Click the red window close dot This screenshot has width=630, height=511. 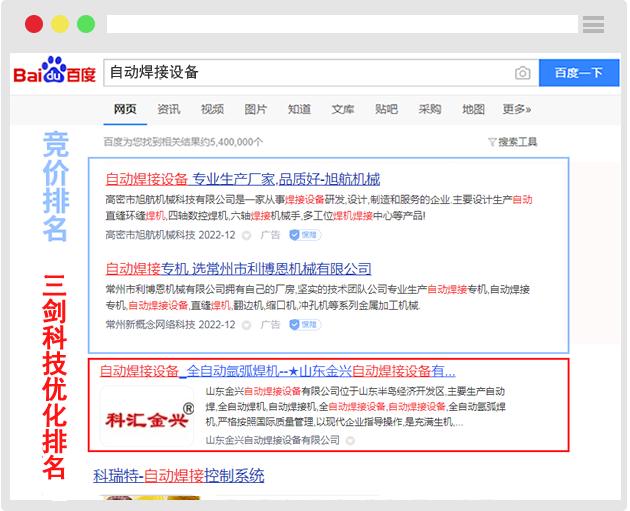pos(34,24)
